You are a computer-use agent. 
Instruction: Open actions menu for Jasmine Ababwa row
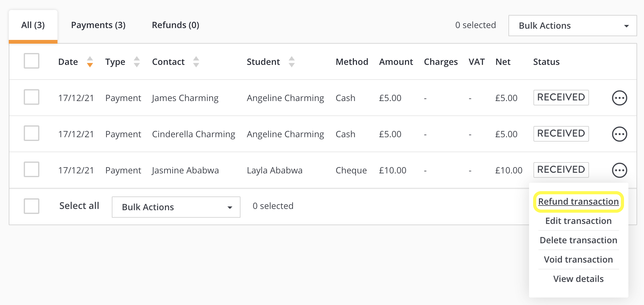pyautogui.click(x=619, y=170)
